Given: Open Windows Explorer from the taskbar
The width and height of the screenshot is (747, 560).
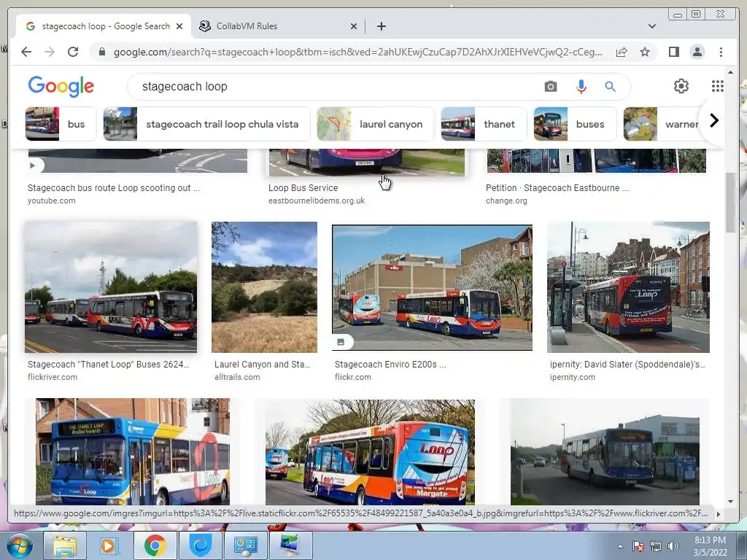Looking at the screenshot, I should (x=65, y=545).
